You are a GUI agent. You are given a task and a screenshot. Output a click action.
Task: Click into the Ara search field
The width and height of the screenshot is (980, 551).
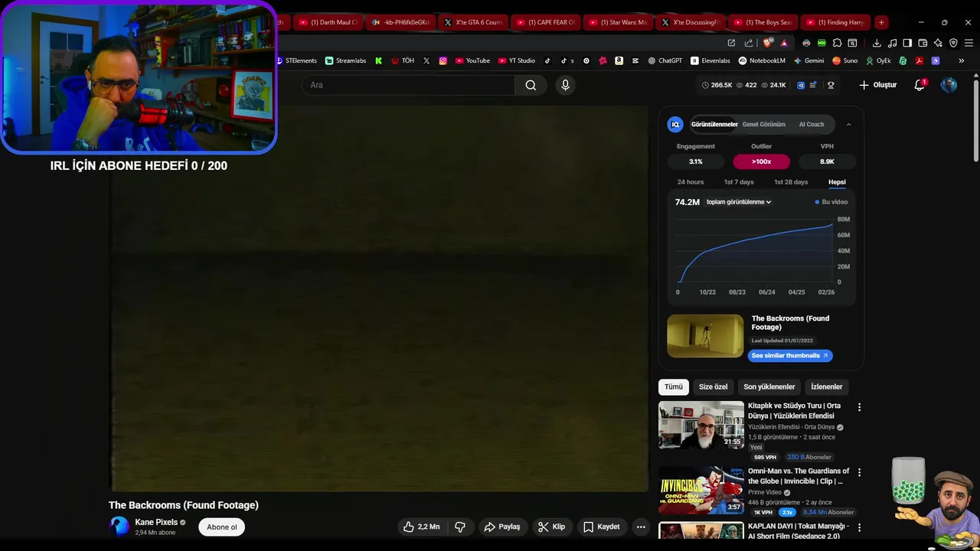[x=410, y=85]
